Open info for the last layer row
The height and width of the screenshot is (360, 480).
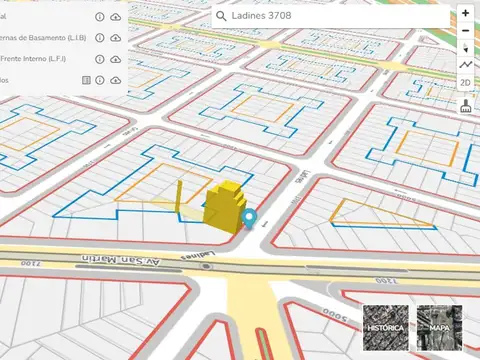coord(100,80)
